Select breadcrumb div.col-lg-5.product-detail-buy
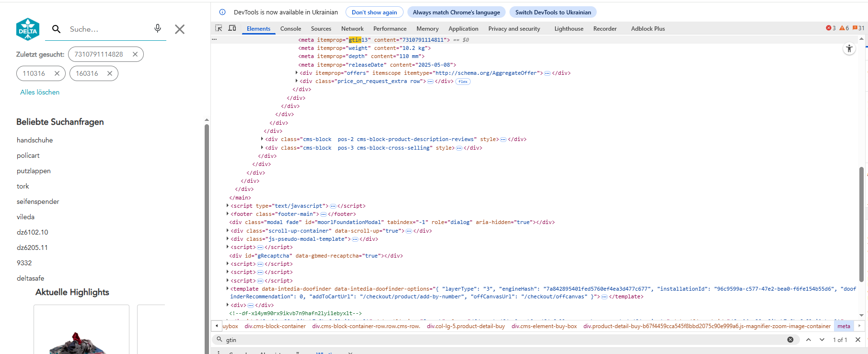Image resolution: width=868 pixels, height=354 pixels. click(x=465, y=326)
